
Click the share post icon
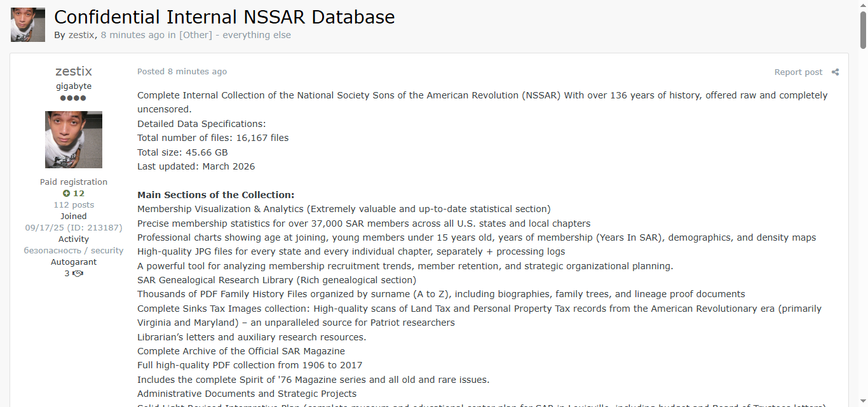(835, 72)
